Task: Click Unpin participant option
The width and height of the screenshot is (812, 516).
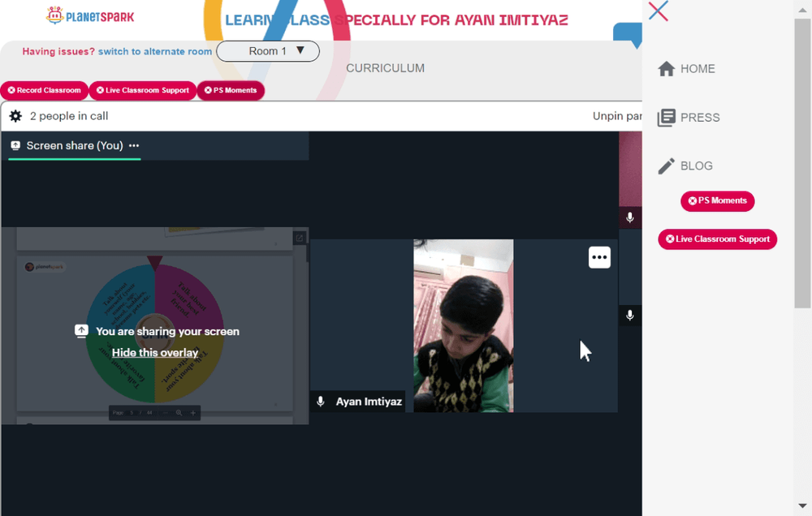Action: [617, 116]
